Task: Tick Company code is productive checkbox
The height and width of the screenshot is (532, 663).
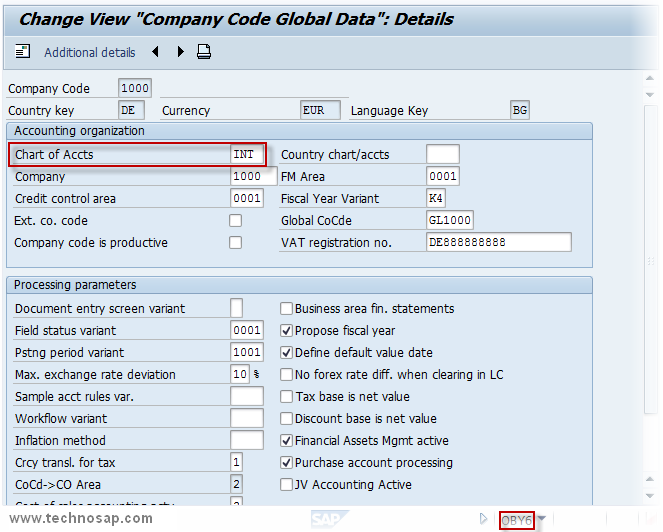Action: coord(236,243)
